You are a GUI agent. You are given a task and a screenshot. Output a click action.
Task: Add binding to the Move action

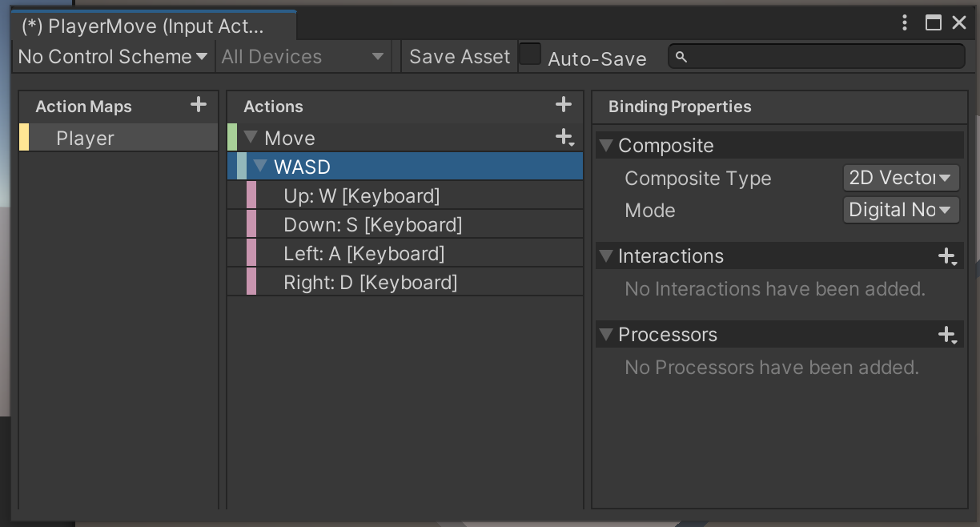click(564, 138)
